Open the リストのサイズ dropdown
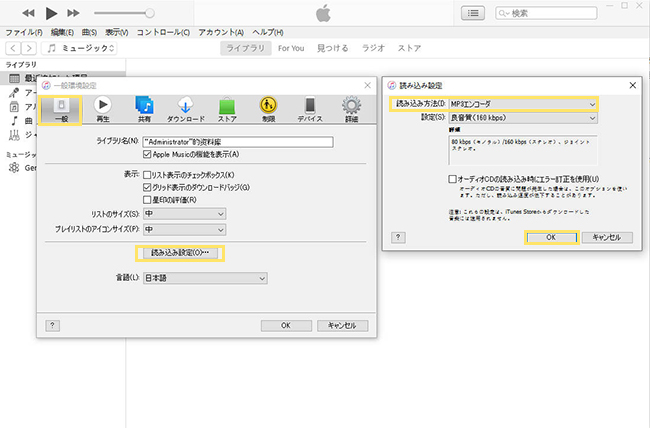 (x=184, y=214)
